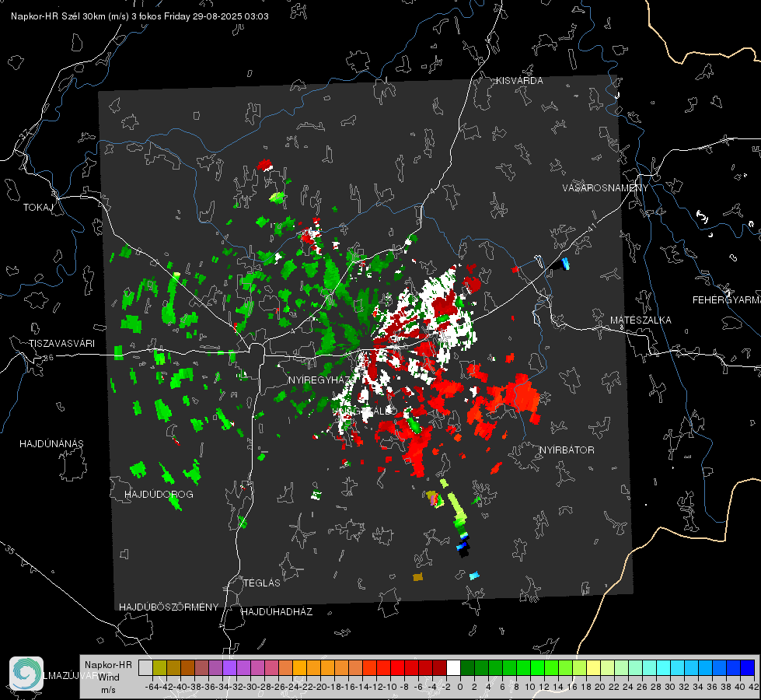Select the HAJDÚDOROG label on map
The height and width of the screenshot is (700, 761).
(x=159, y=495)
